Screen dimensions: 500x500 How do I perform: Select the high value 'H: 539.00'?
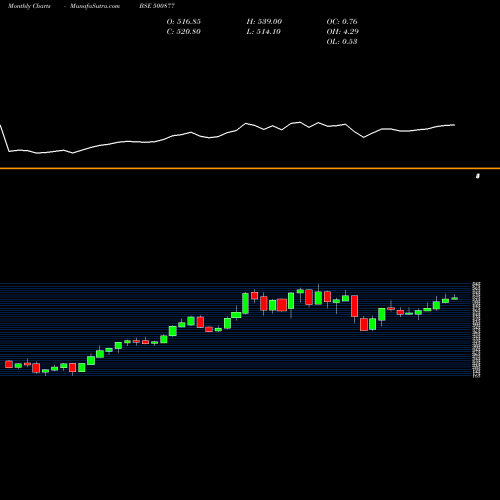264,22
